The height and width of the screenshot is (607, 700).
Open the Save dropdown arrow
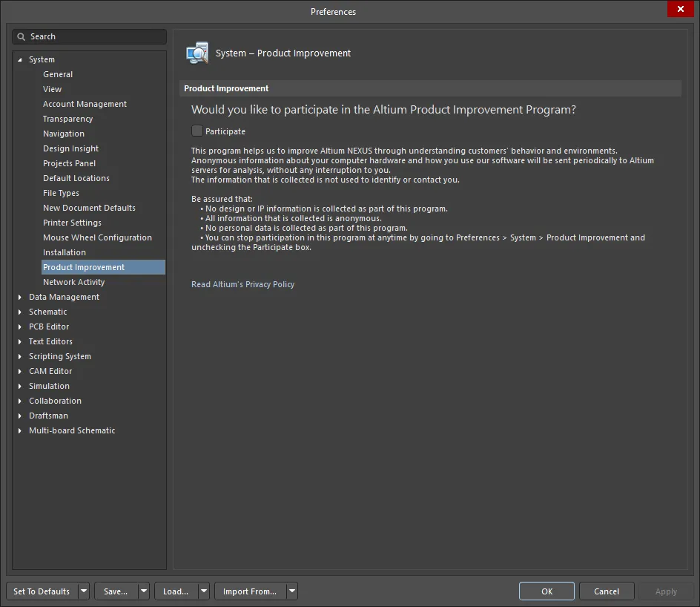(x=144, y=591)
